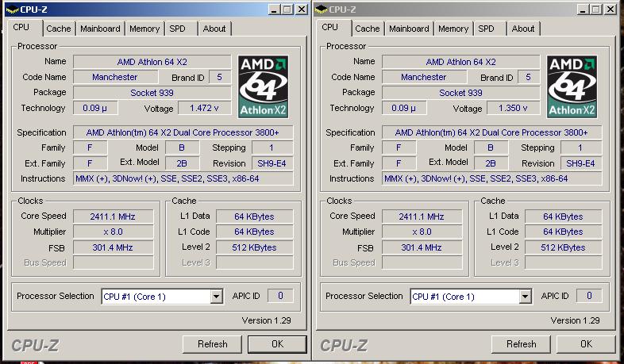Close the left CPU-Z window
This screenshot has height=364, width=624.
click(302, 10)
